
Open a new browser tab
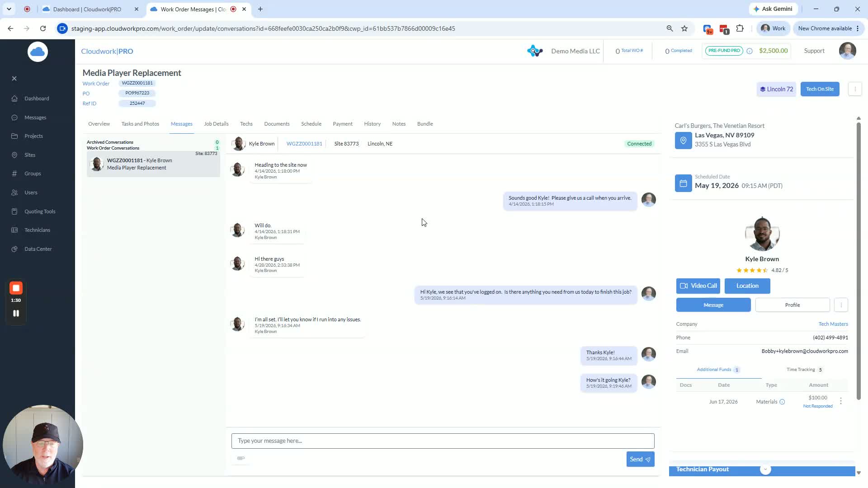[260, 9]
